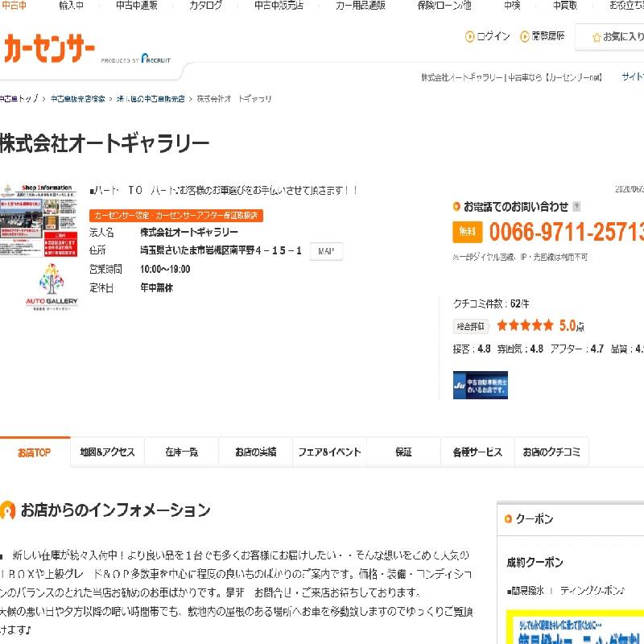Click the 株式会社オートギャラリー page title
This screenshot has height=644, width=644.
[105, 143]
